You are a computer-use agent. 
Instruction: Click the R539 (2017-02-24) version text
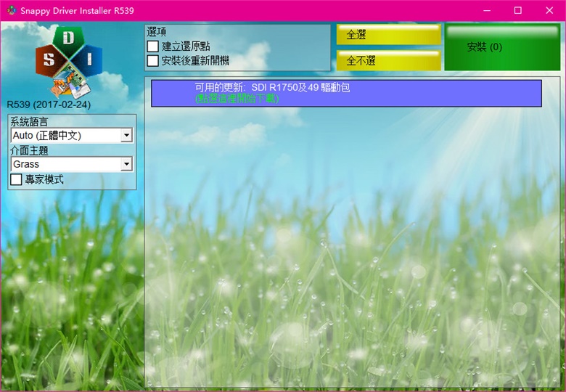click(x=49, y=105)
